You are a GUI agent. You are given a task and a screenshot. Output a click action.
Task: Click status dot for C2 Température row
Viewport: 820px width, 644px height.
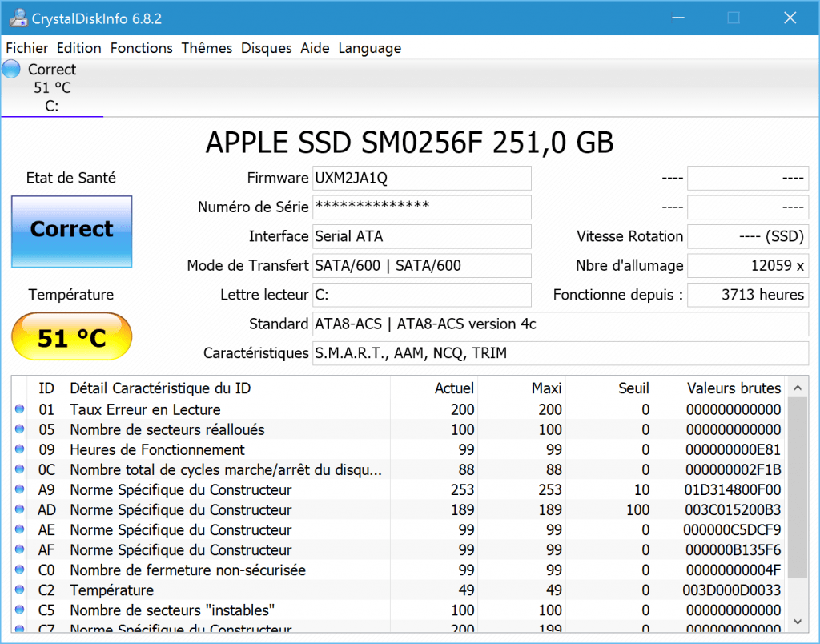20,590
